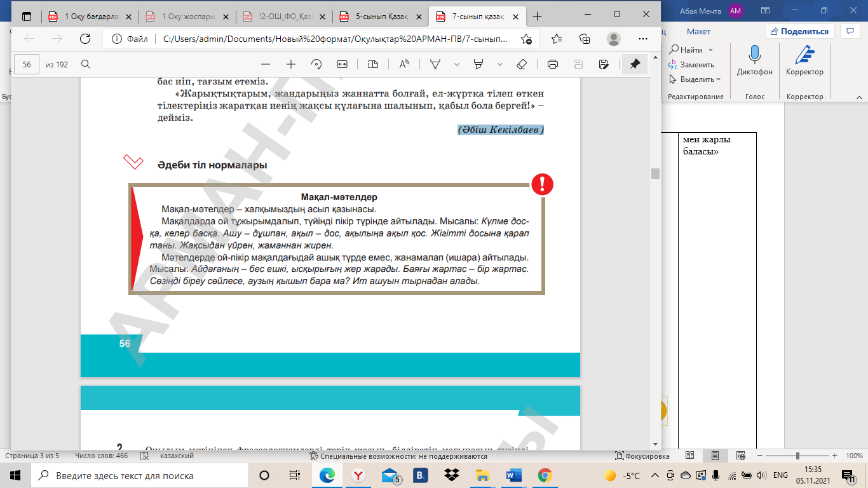Click the Поделиться button in Word

(x=799, y=31)
